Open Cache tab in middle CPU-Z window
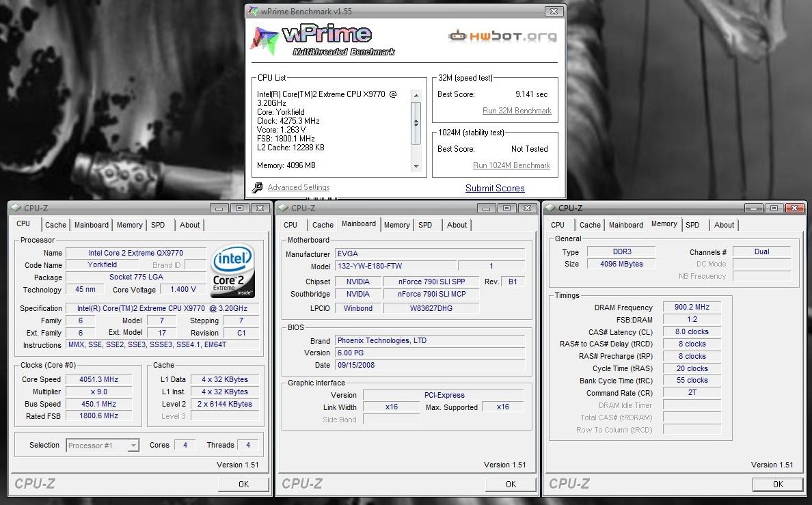The width and height of the screenshot is (812, 505). (323, 225)
